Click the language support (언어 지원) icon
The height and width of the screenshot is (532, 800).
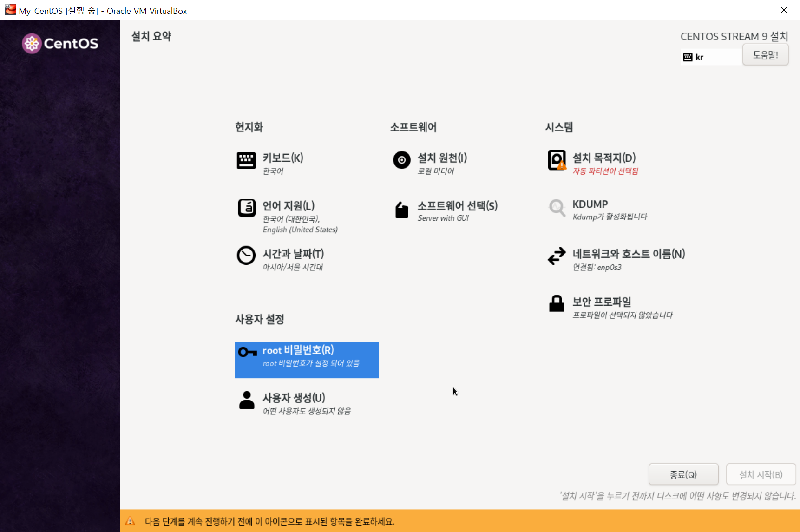[247, 208]
